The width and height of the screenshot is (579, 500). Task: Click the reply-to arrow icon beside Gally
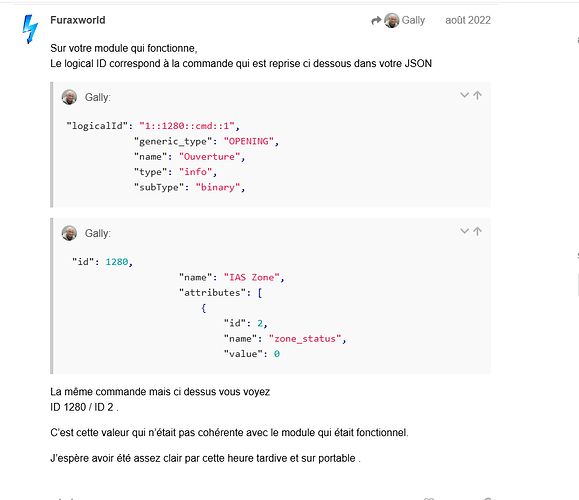click(x=376, y=21)
